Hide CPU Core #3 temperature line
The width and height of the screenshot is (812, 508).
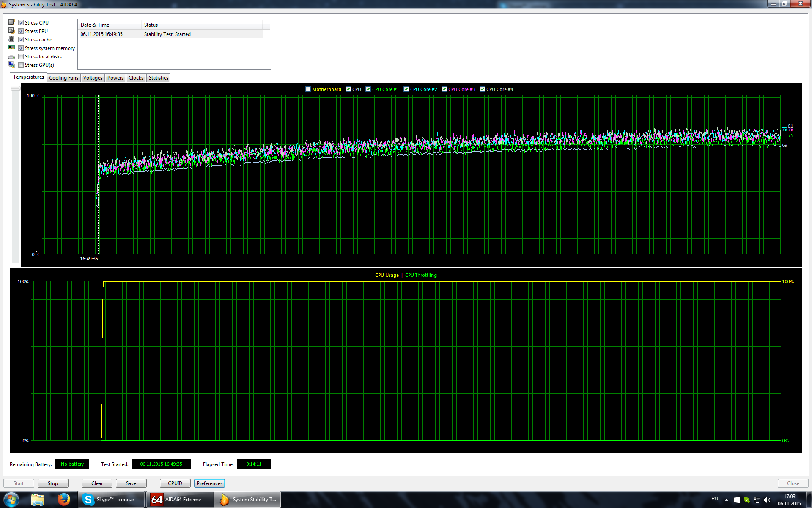(x=444, y=89)
